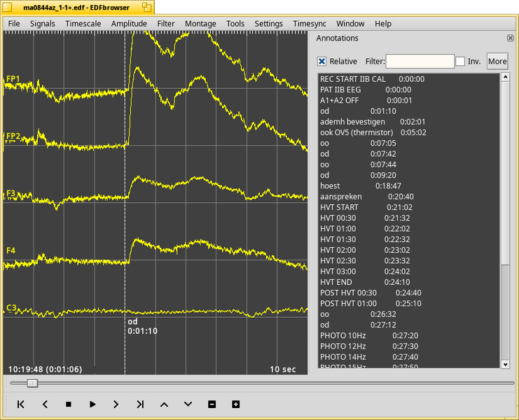The height and width of the screenshot is (420, 519).
Task: Select annotation PHOTO 10Hz
Action: point(408,336)
